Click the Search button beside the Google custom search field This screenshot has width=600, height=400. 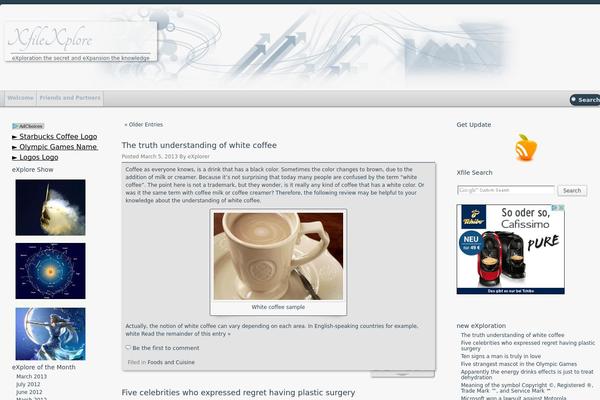(x=572, y=190)
